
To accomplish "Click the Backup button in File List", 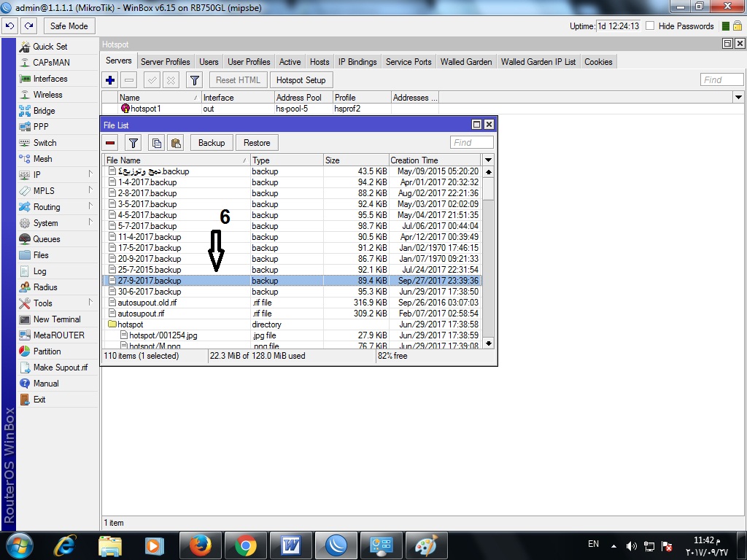I will point(212,143).
